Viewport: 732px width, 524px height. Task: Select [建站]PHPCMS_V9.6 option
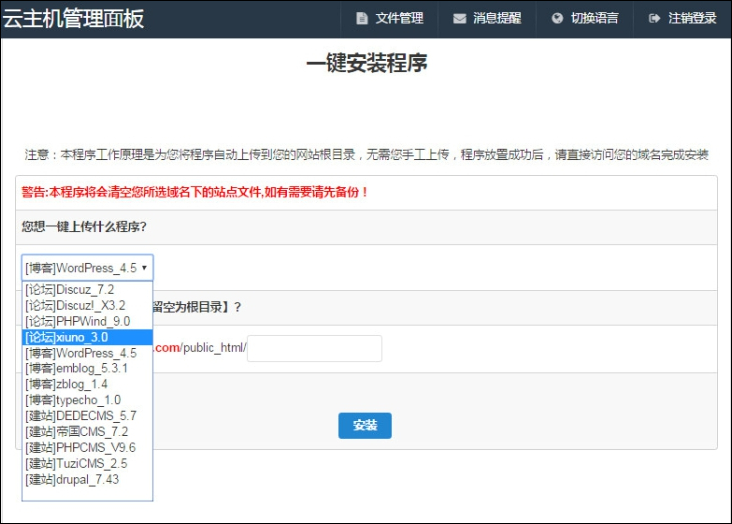(87, 448)
